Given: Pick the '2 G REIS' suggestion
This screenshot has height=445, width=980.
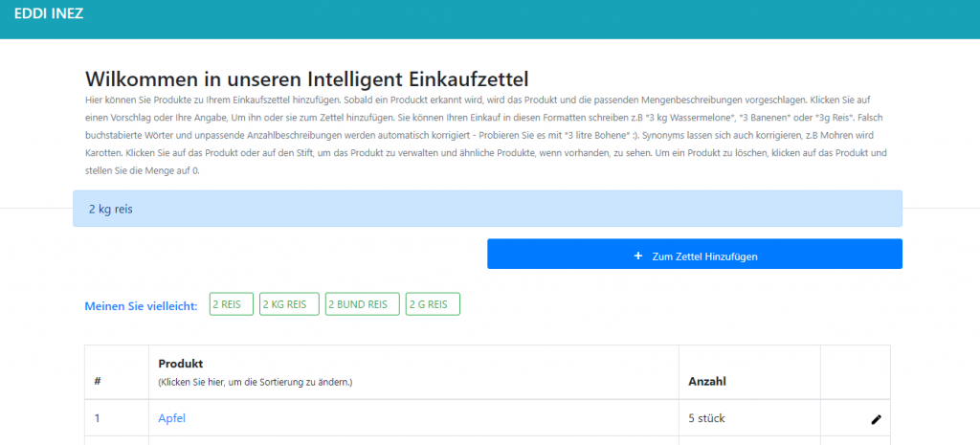Looking at the screenshot, I should point(433,303).
